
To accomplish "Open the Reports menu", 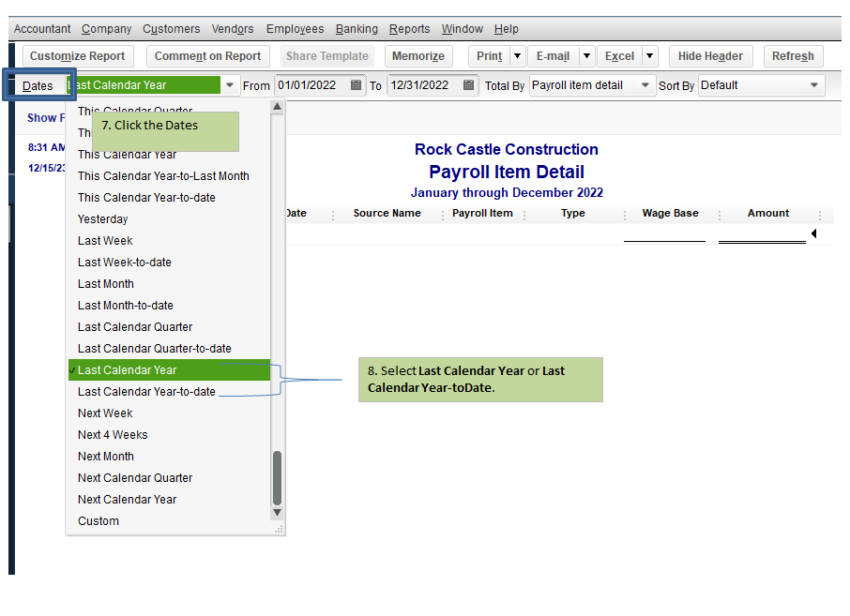I will (x=409, y=29).
